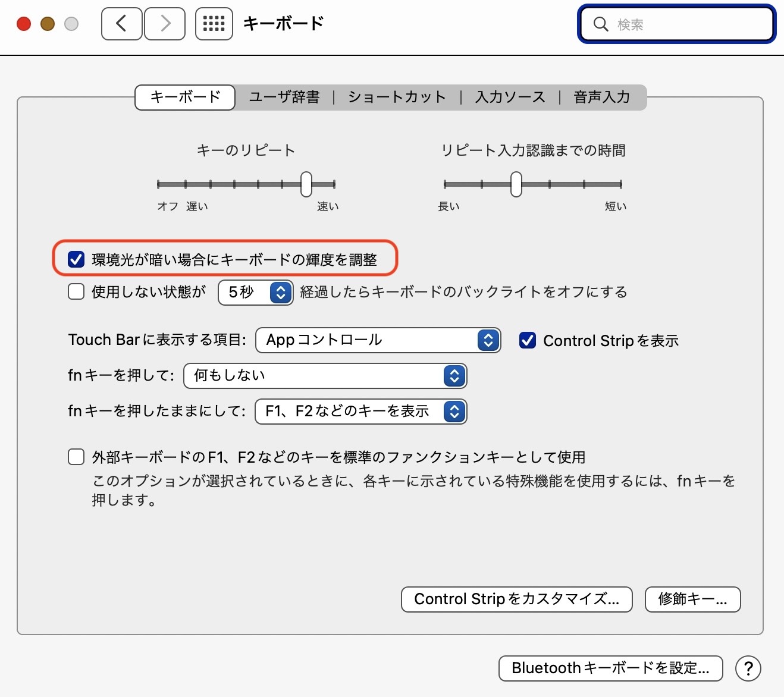Click the キーのリピート slider handle
This screenshot has width=784, height=697.
click(306, 184)
